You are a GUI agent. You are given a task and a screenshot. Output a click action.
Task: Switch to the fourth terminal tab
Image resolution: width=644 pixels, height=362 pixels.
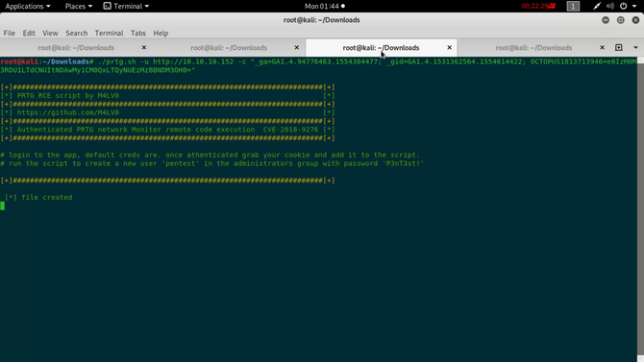pos(533,48)
